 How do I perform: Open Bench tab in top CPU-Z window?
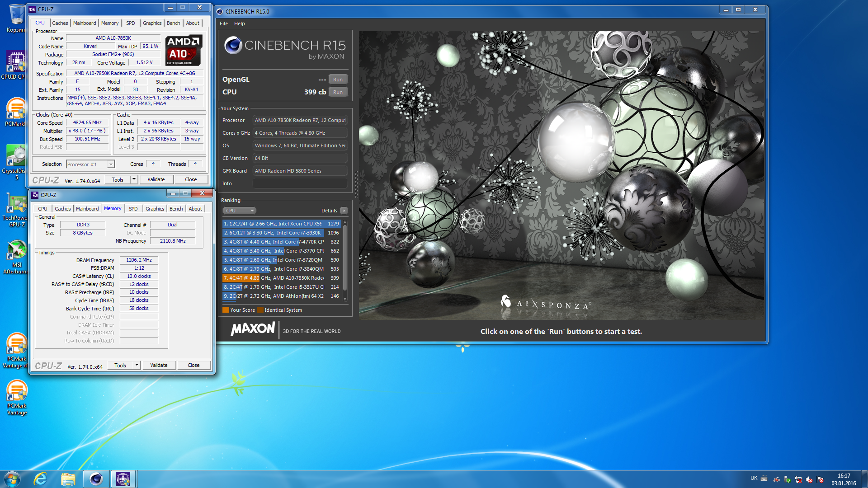pyautogui.click(x=173, y=23)
